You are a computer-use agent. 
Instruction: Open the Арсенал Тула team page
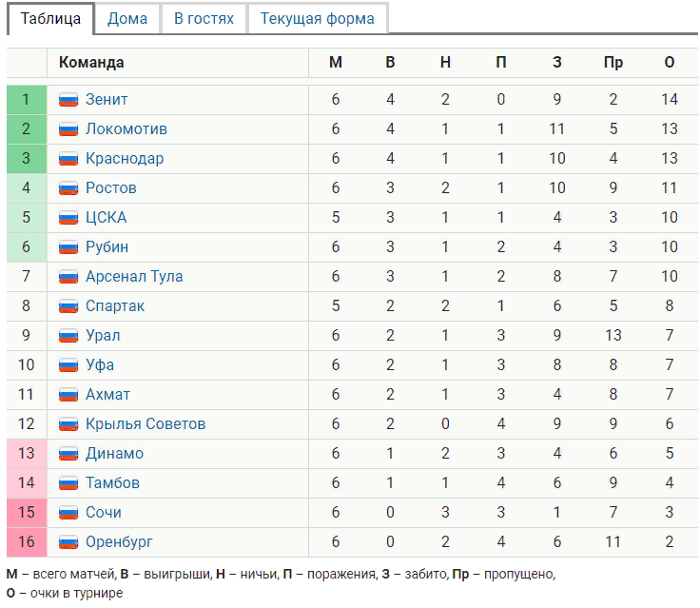coord(134,277)
